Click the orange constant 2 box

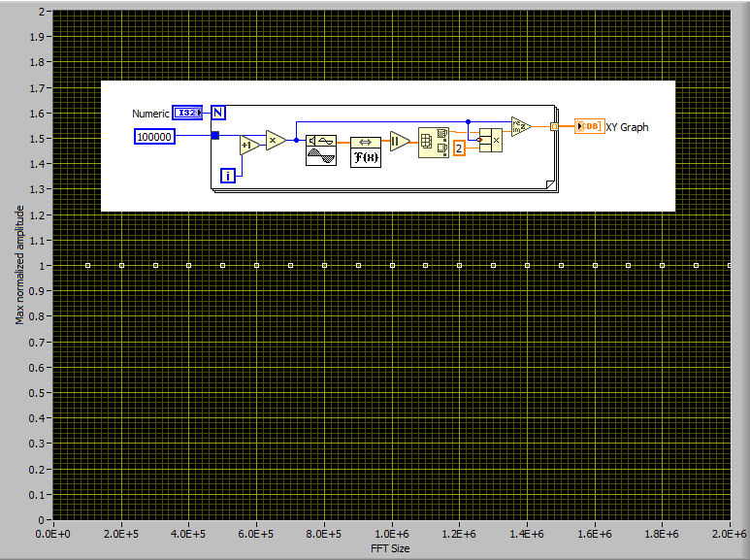click(x=460, y=148)
